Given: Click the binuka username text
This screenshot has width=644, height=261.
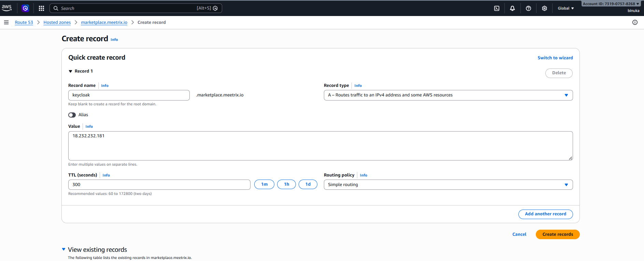Looking at the screenshot, I should click(633, 11).
